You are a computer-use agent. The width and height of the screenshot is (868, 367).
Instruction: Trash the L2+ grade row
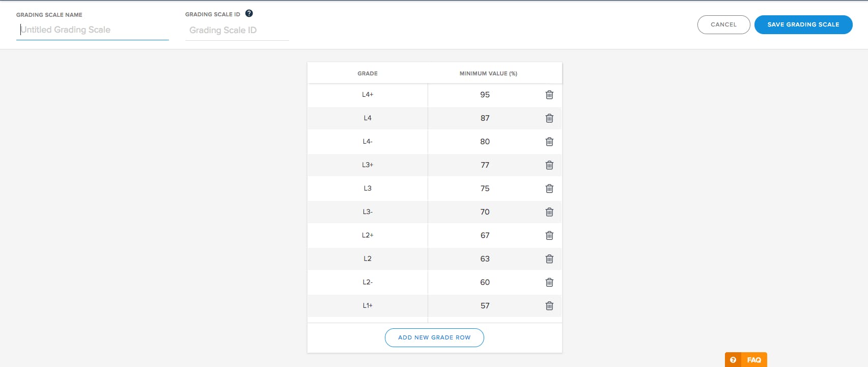coord(549,235)
